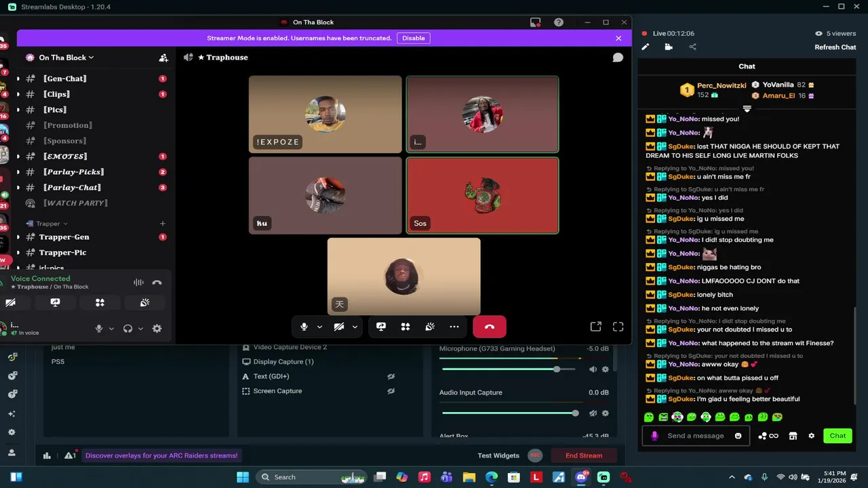Select the Sos participant video tile

pyautogui.click(x=482, y=196)
